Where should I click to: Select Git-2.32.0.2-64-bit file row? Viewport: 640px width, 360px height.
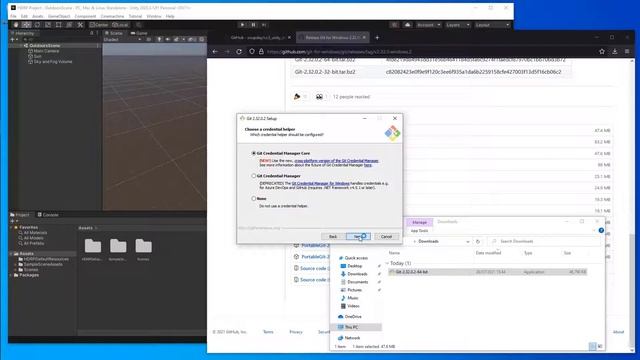488,272
